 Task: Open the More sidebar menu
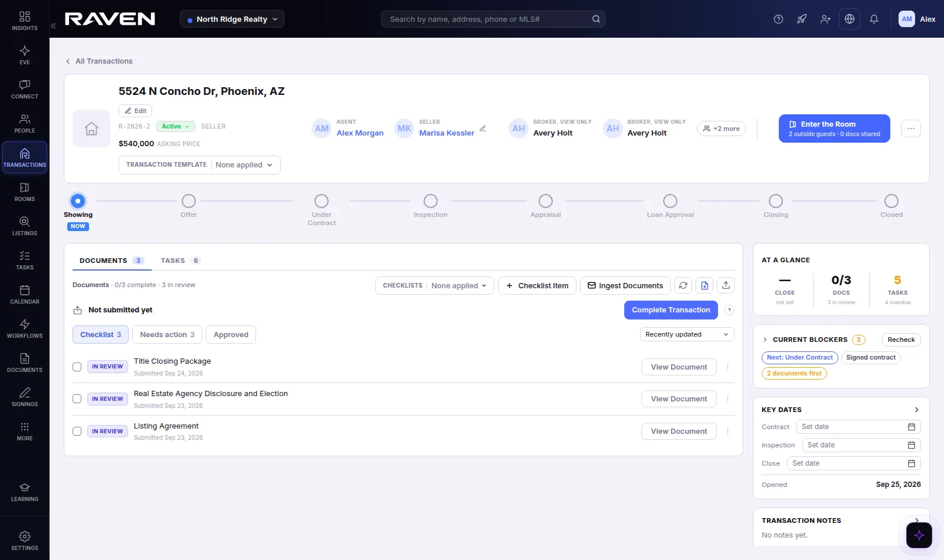coord(24,431)
